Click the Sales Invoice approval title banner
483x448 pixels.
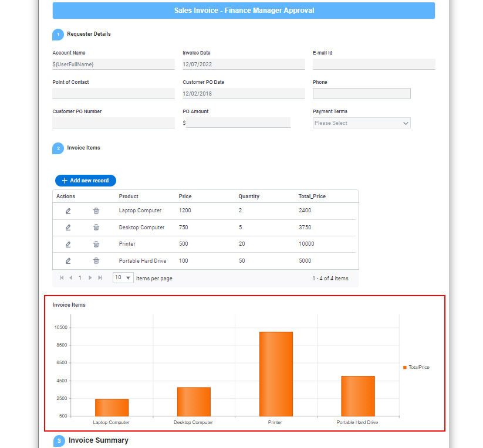[244, 11]
